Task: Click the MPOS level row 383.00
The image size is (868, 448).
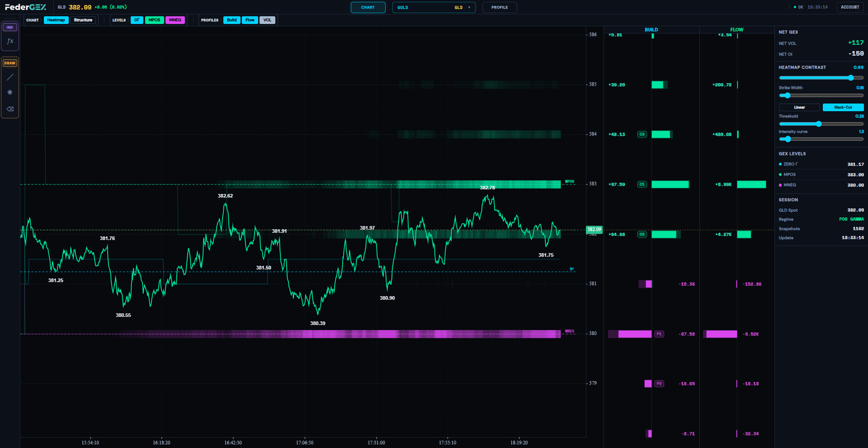Action: click(821, 174)
